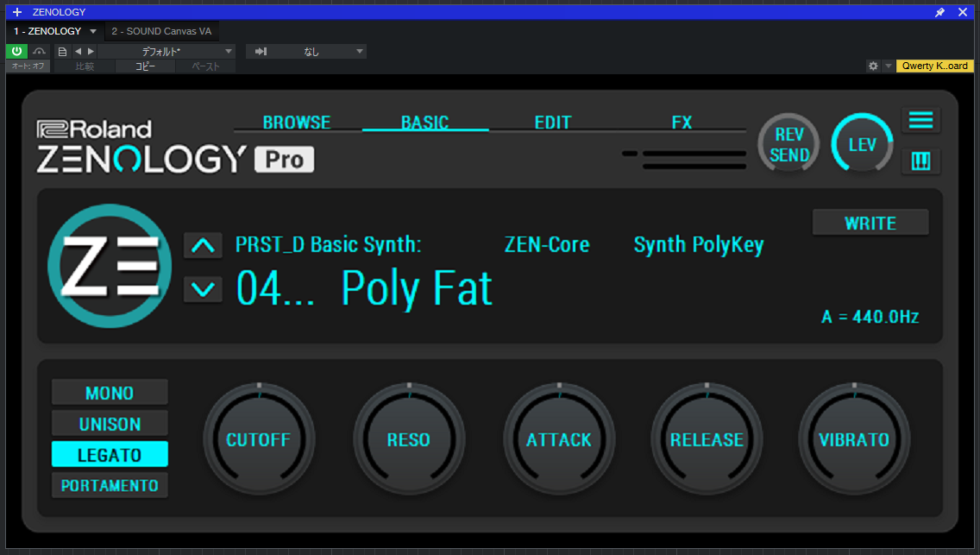
Task: Click the preset file document icon
Action: click(x=62, y=52)
